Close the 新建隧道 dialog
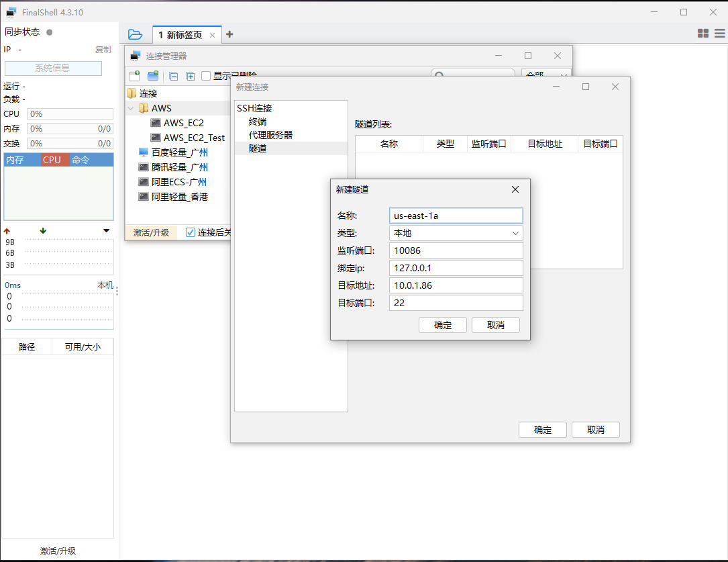The image size is (728, 562). [x=515, y=189]
